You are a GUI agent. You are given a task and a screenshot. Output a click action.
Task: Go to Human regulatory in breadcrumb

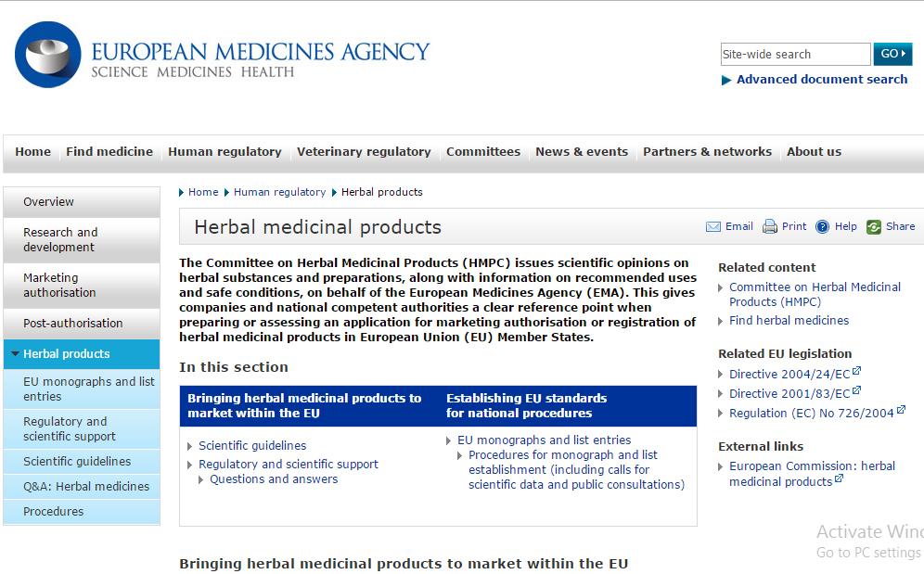pos(279,192)
